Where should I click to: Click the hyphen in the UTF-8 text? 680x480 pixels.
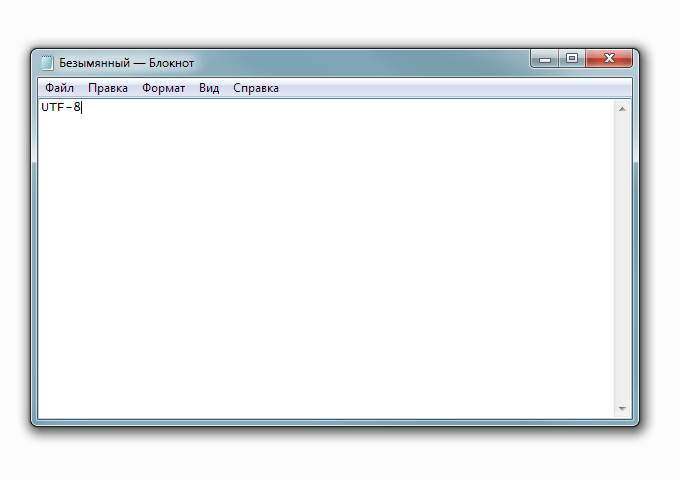point(68,108)
